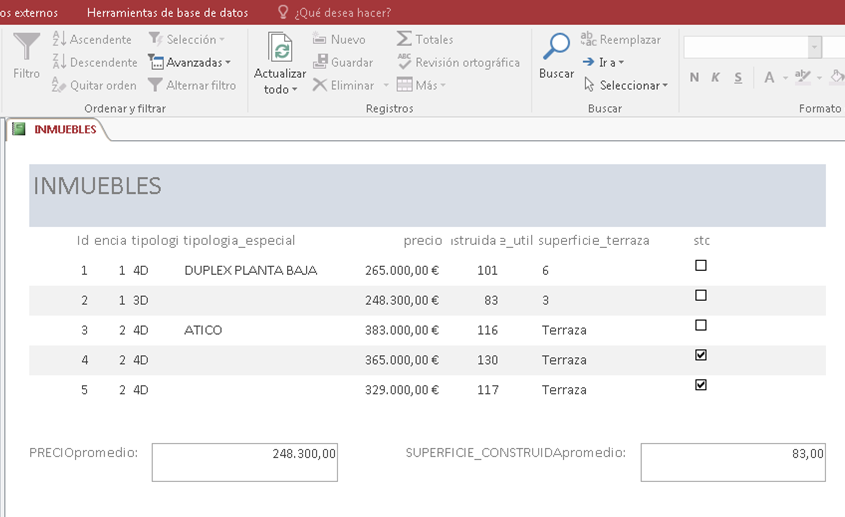
Task: Click Reemplazar in the Buscar group
Action: coord(621,39)
